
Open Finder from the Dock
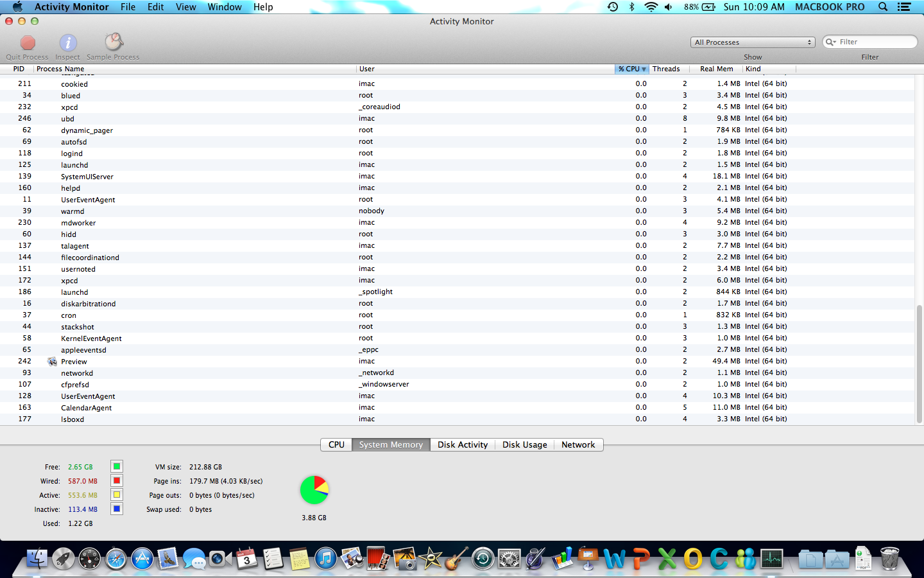(x=37, y=559)
